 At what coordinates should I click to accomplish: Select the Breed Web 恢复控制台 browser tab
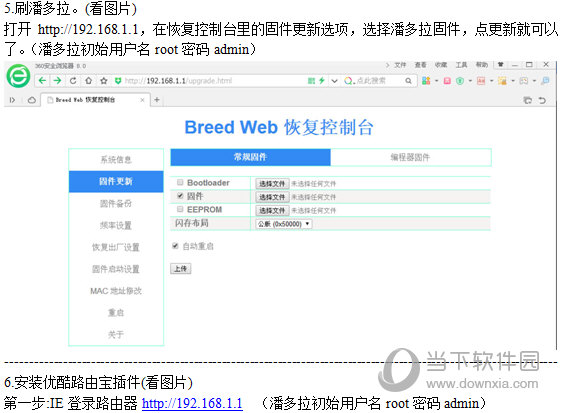(95, 99)
